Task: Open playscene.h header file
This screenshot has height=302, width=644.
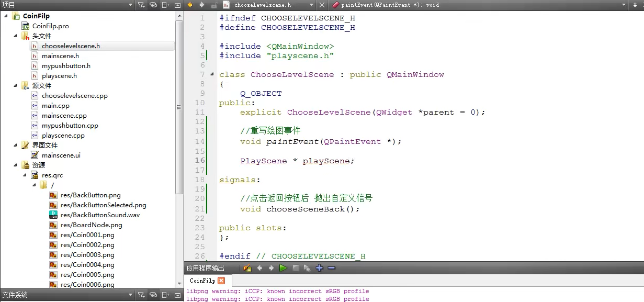Action: 59,76
